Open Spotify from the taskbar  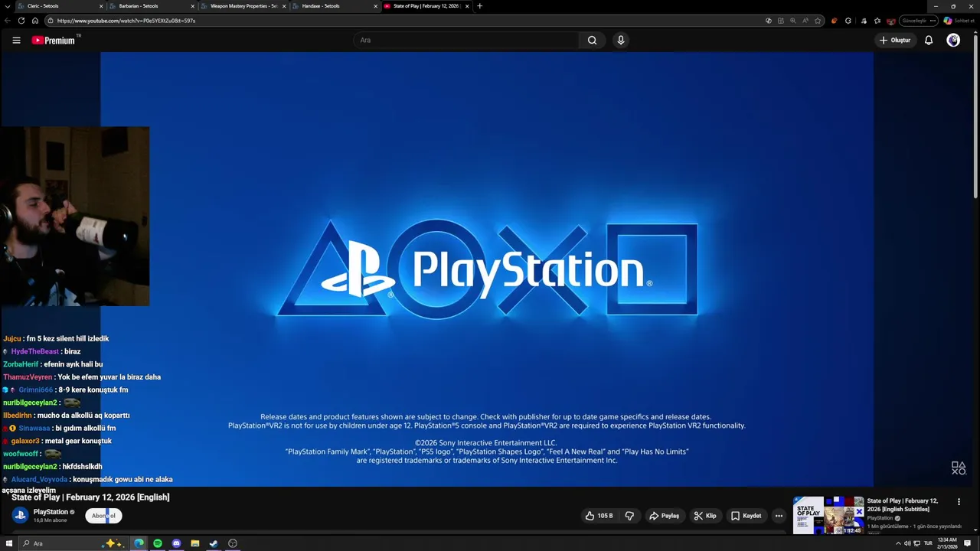click(x=158, y=543)
